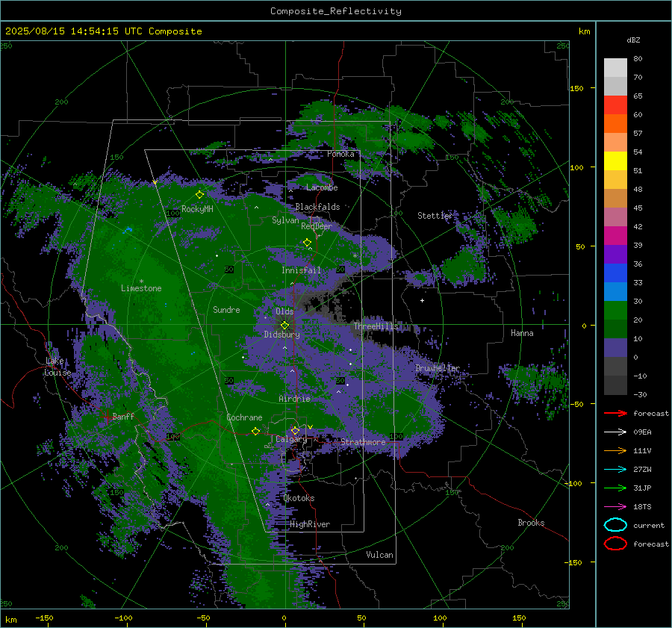
Task: Click the white plus marker east of ThreeHills
Action: click(422, 300)
